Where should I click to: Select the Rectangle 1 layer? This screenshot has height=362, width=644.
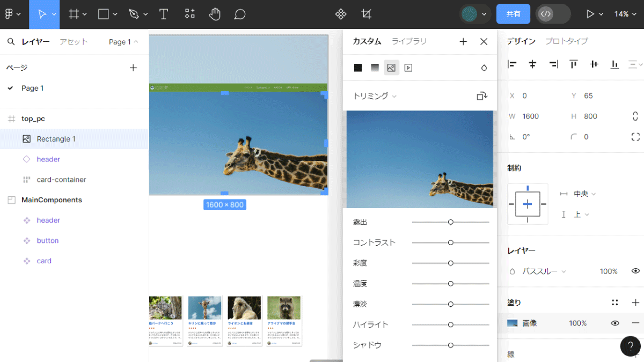pos(74,139)
